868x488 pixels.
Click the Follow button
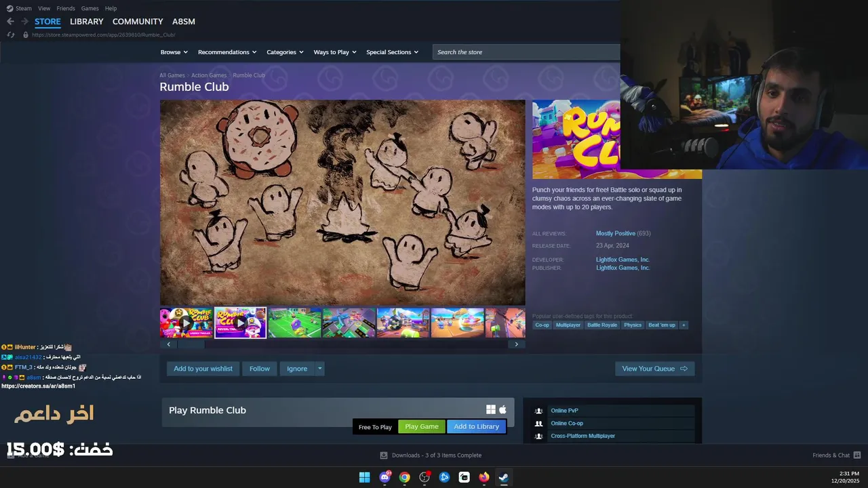pos(260,369)
